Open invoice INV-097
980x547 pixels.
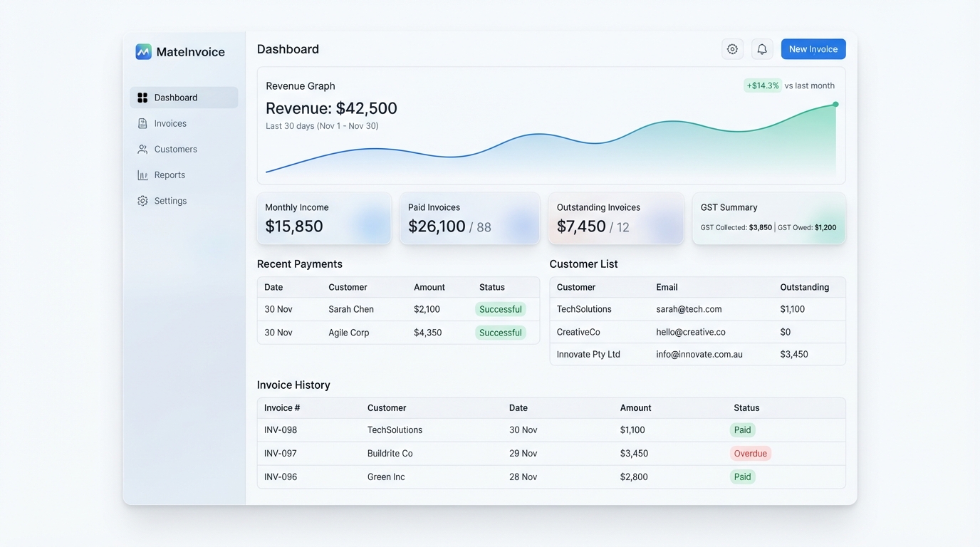coord(281,454)
